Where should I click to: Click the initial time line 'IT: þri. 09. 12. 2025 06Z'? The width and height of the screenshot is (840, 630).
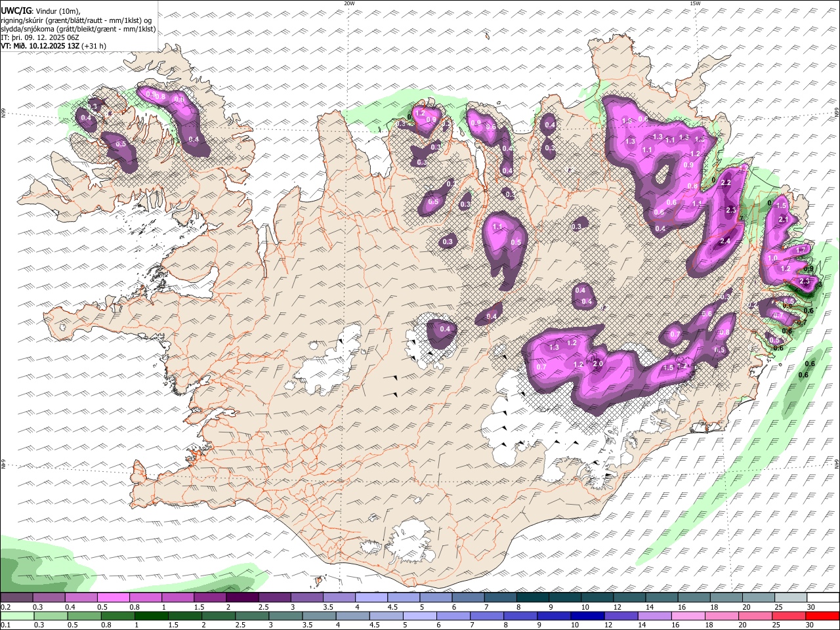[40, 37]
